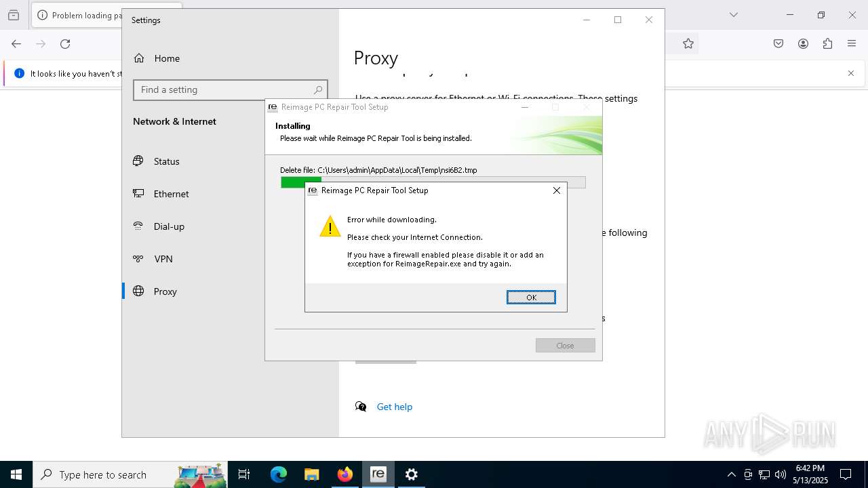Close the Reimage error dialog with X
Screen dimensions: 868x488
click(x=557, y=190)
